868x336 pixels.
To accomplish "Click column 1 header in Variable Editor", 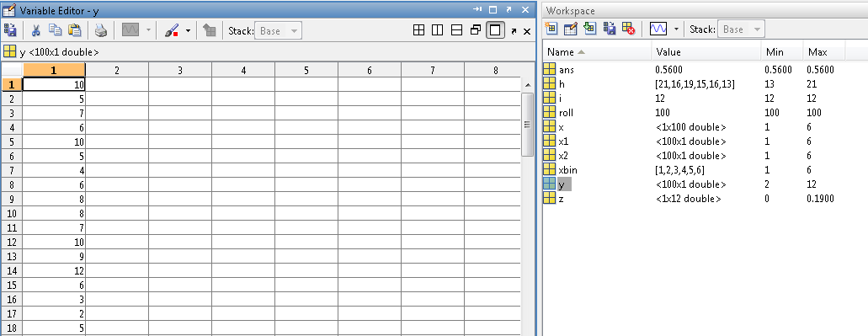I will [x=54, y=70].
